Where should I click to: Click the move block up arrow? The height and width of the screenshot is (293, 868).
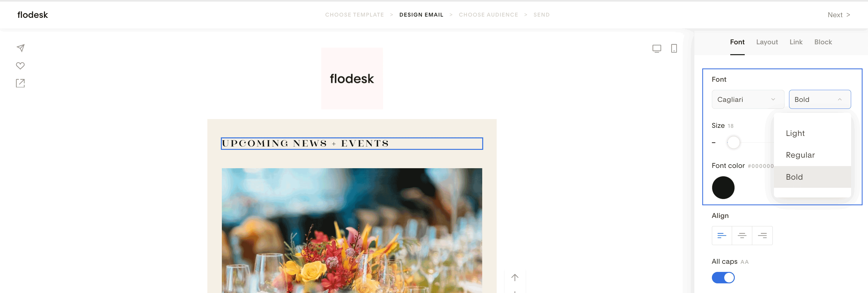[x=514, y=278]
